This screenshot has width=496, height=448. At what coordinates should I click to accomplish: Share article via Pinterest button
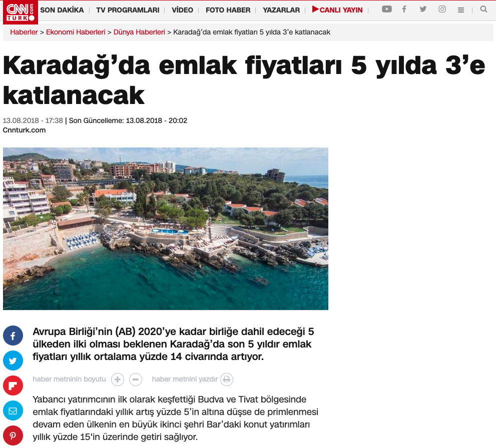tap(13, 435)
